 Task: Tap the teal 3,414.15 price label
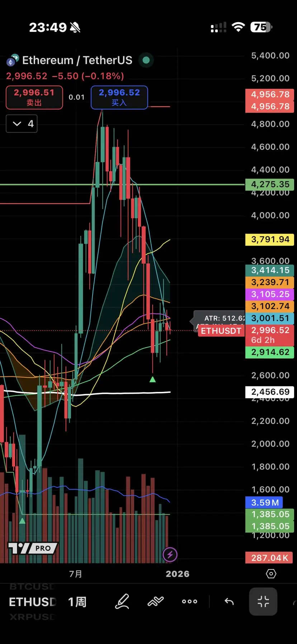click(x=270, y=270)
